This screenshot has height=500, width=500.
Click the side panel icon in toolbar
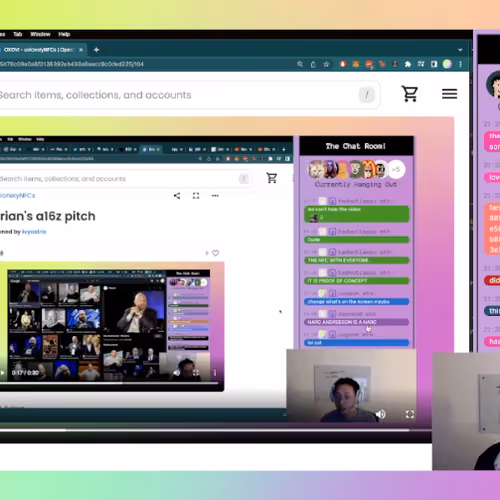(x=434, y=64)
